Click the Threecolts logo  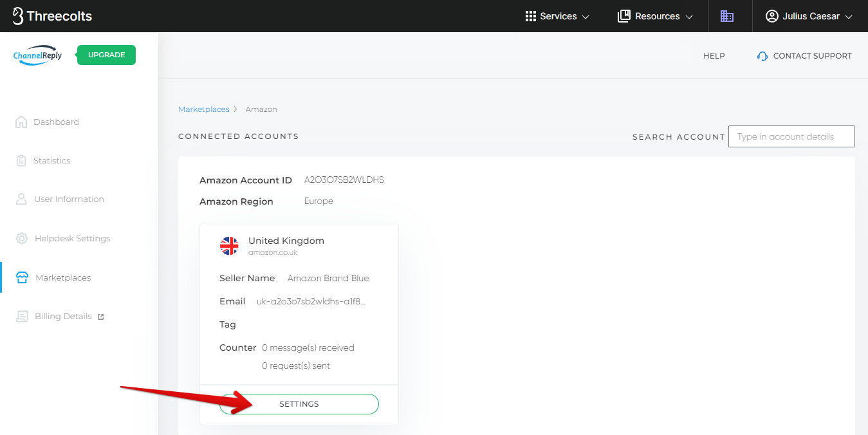point(52,16)
